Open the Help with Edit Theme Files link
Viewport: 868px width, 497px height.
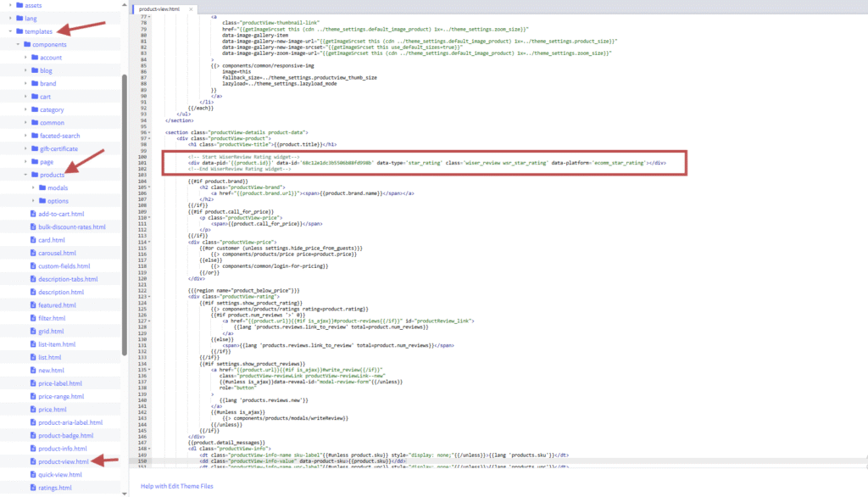177,486
